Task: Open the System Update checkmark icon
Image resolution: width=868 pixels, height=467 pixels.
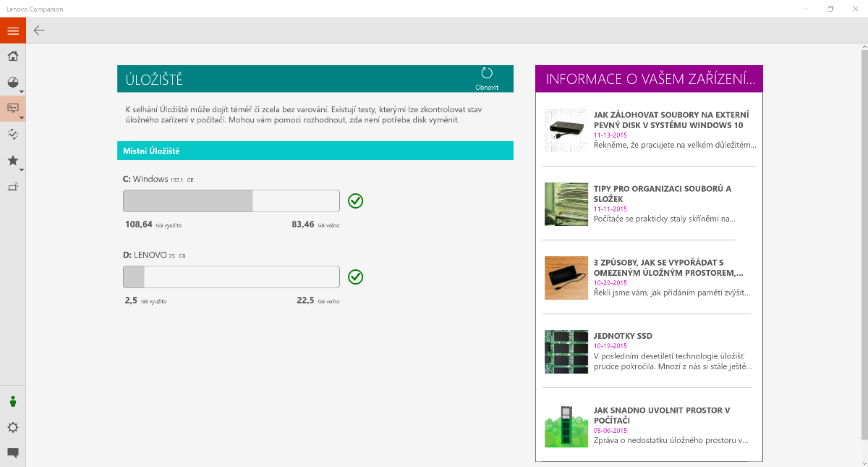Action: [12, 134]
